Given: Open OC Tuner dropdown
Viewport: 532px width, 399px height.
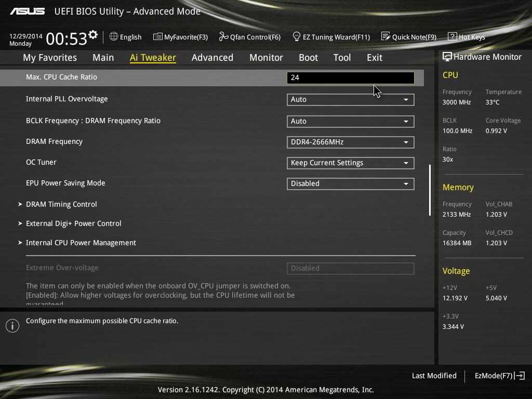Looking at the screenshot, I should (x=351, y=163).
